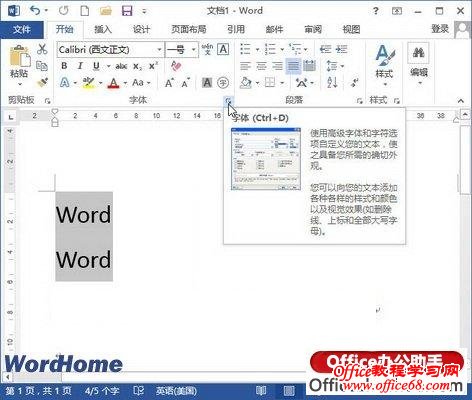Screen dimensions: 472x400
Task: Click Distributed alignment icon
Action: (309, 66)
